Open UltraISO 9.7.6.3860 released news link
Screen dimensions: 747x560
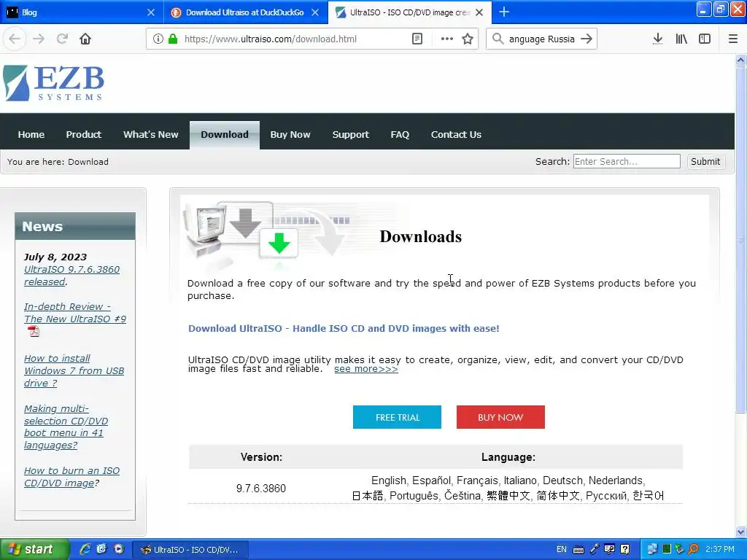point(71,276)
